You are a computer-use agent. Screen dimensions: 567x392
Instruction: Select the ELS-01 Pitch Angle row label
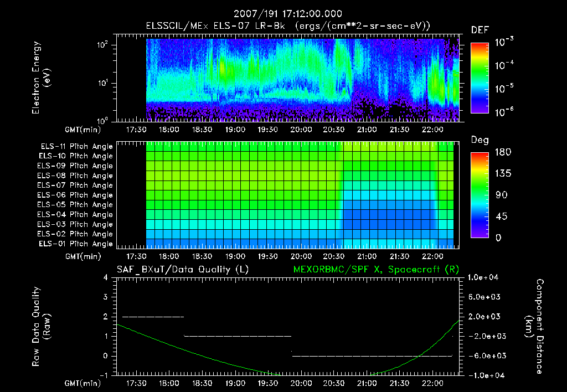(76, 244)
